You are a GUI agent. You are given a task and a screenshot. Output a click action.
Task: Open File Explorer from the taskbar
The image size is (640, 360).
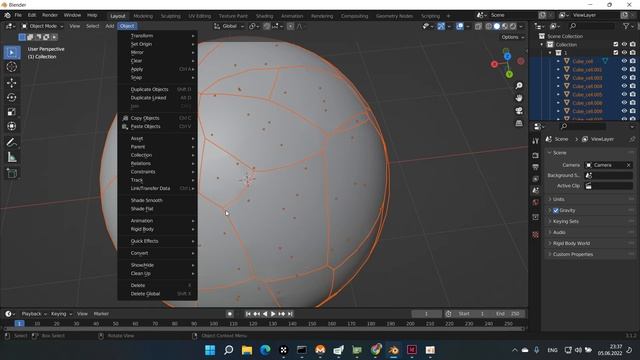point(247,350)
